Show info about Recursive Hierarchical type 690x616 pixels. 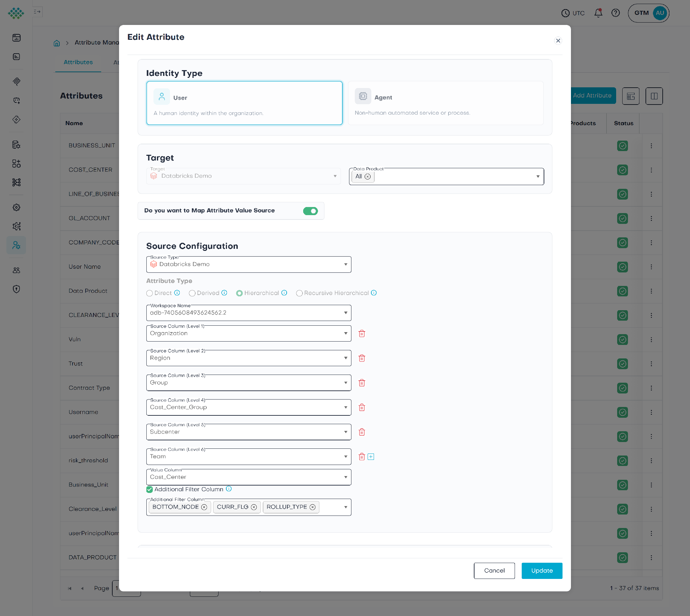(374, 293)
